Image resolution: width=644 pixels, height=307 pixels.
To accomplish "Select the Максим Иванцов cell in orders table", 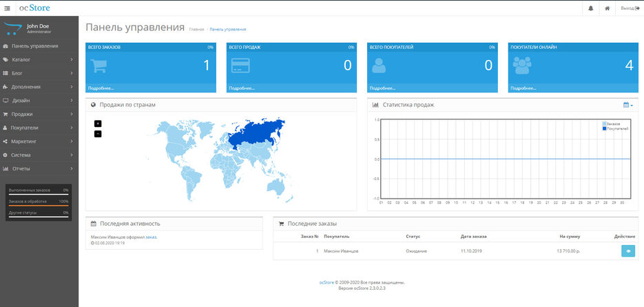I will pos(340,251).
